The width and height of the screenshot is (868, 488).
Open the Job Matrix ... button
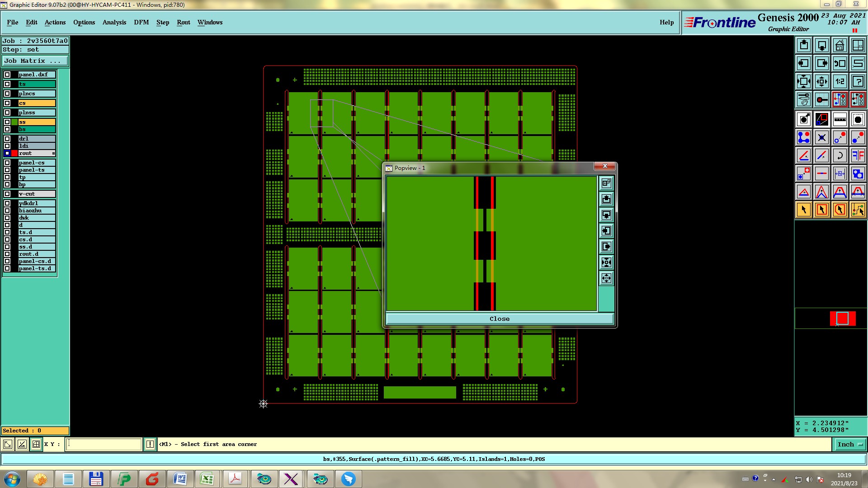point(35,61)
